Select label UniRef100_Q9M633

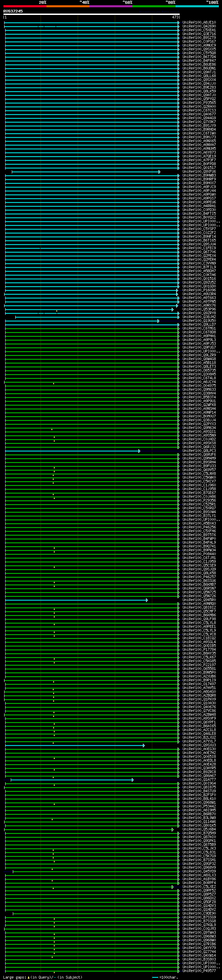[x=199, y=390]
